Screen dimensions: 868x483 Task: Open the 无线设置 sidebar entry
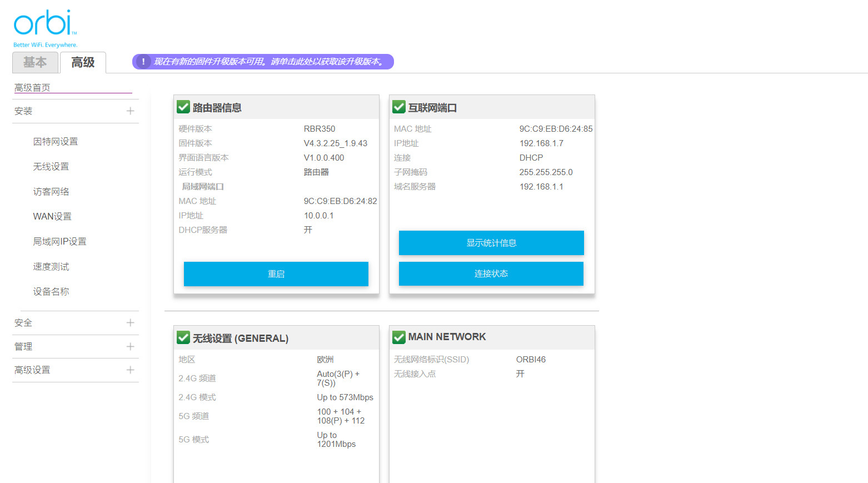point(51,166)
